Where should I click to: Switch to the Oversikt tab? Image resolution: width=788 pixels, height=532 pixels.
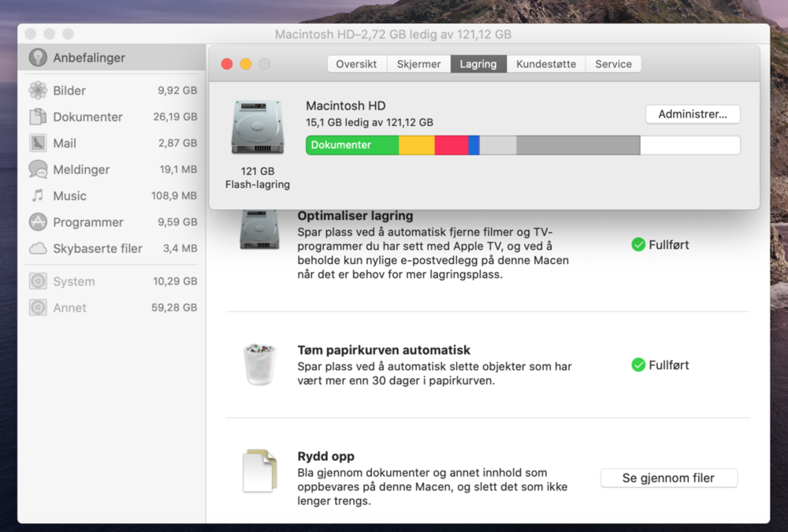356,64
